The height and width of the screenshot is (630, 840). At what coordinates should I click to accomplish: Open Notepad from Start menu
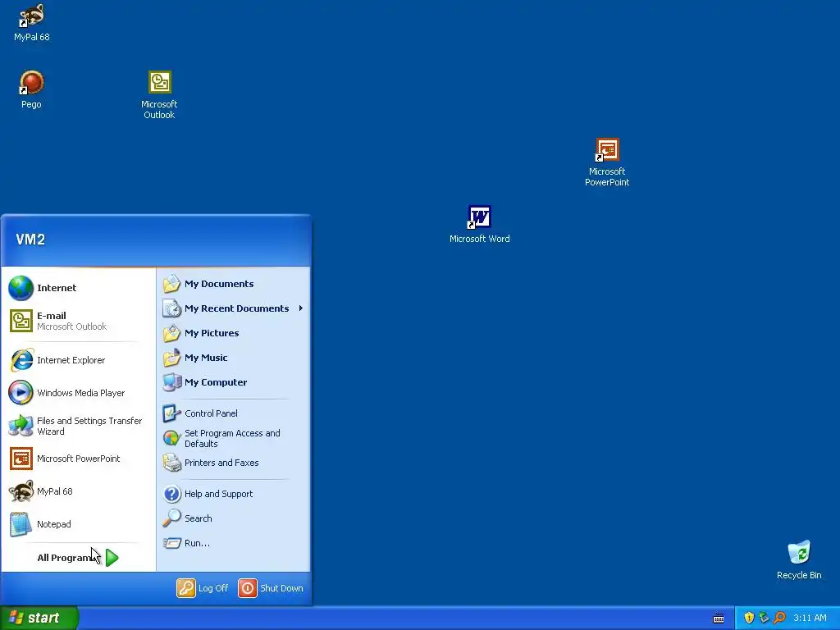pyautogui.click(x=80, y=524)
